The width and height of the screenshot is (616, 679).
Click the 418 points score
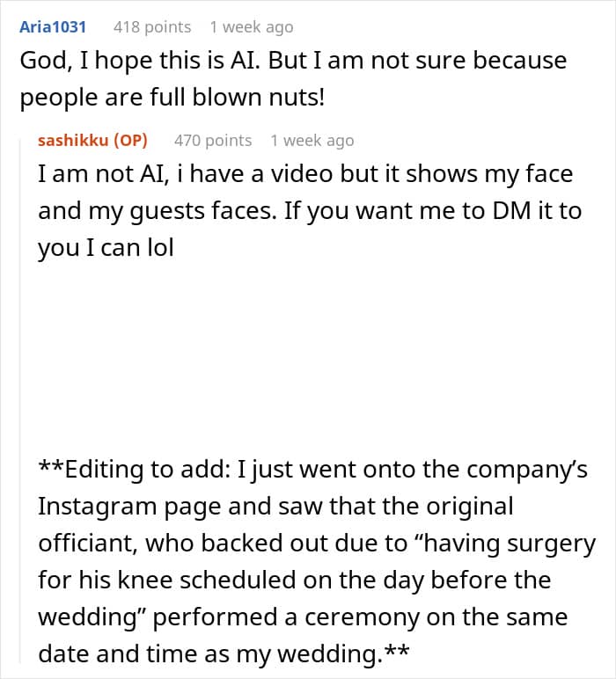click(x=152, y=27)
